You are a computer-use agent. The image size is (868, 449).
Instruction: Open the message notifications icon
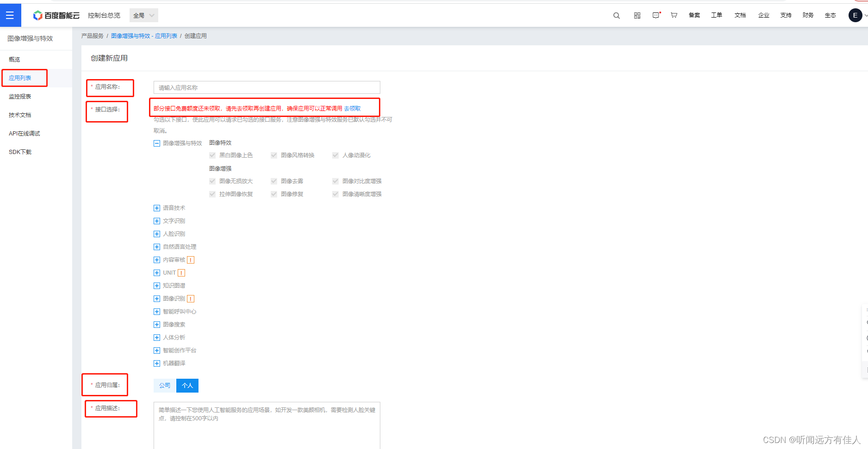656,15
